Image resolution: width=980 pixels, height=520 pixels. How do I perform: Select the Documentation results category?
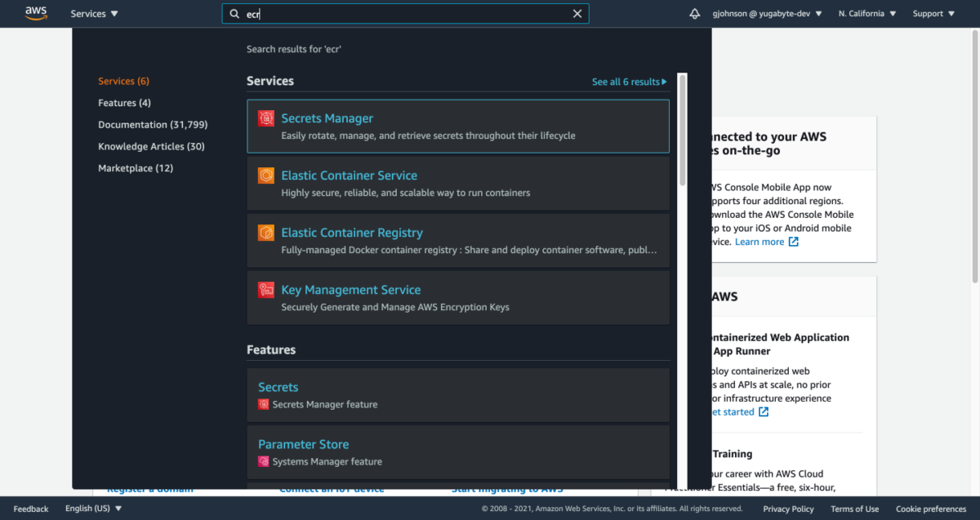click(x=153, y=124)
